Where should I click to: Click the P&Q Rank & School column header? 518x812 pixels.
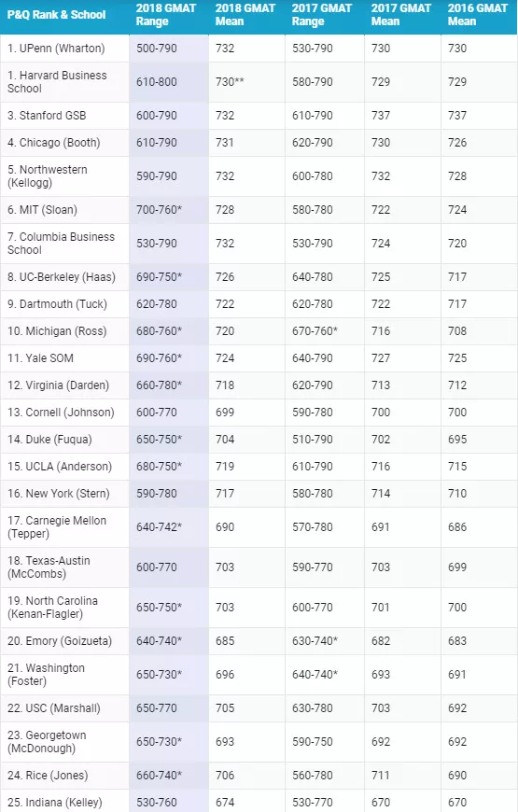(56, 15)
